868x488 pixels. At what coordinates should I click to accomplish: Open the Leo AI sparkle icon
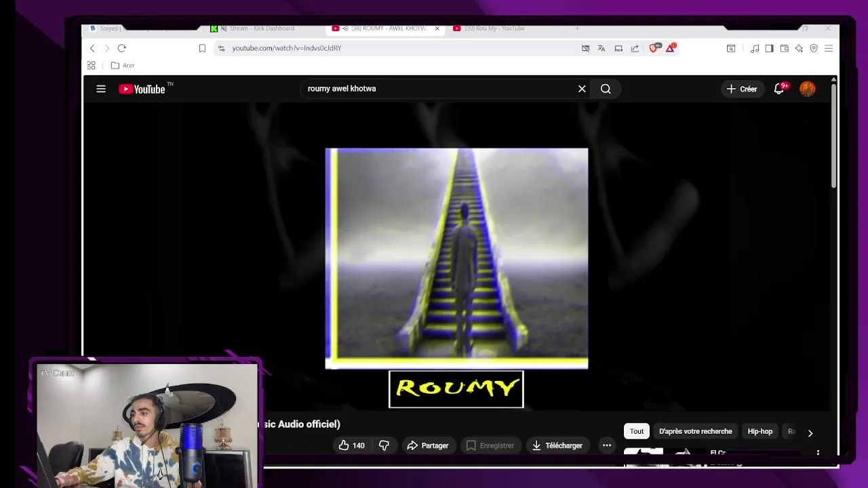(799, 48)
